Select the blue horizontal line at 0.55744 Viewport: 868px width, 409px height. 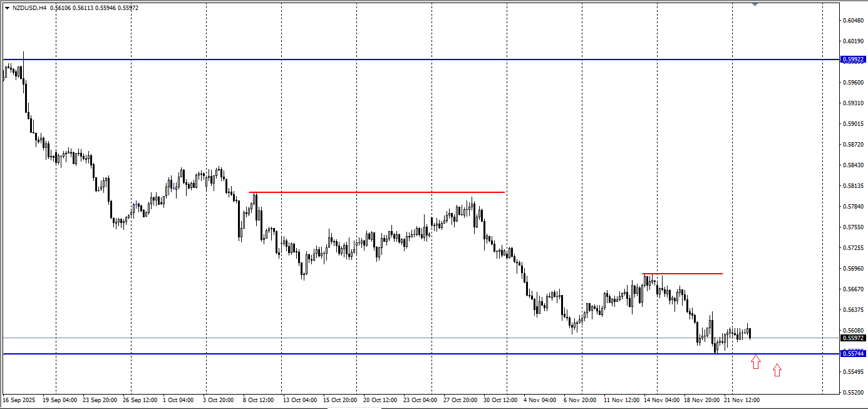click(x=421, y=354)
